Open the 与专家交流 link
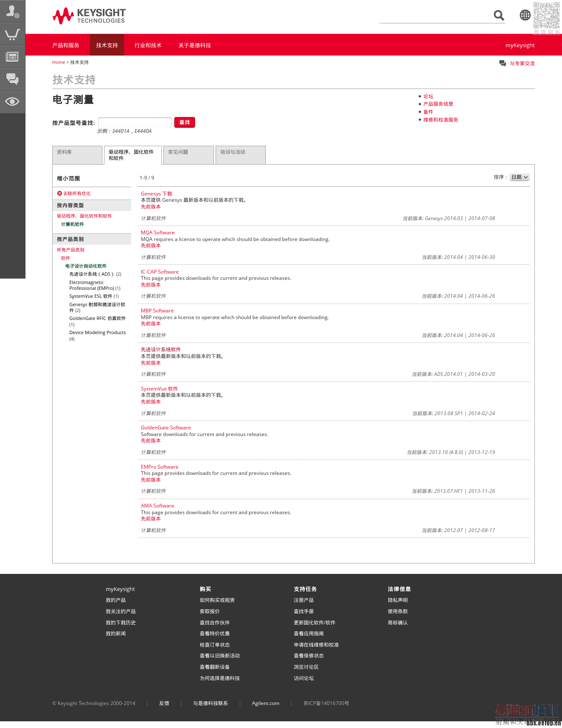 pyautogui.click(x=522, y=63)
